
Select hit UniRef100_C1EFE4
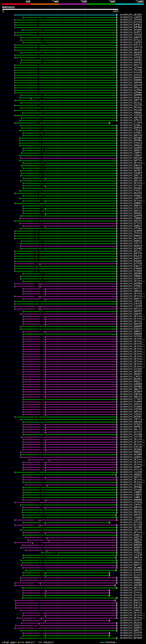[131, 42]
